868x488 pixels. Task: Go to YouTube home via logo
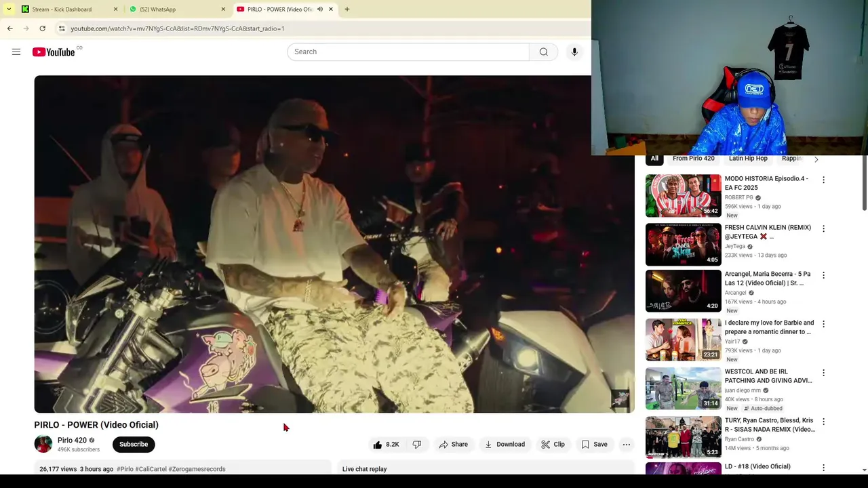(54, 52)
